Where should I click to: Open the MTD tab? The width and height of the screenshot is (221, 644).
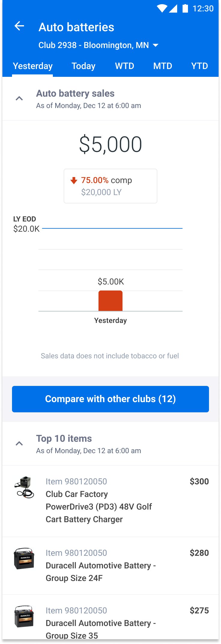pyautogui.click(x=163, y=66)
